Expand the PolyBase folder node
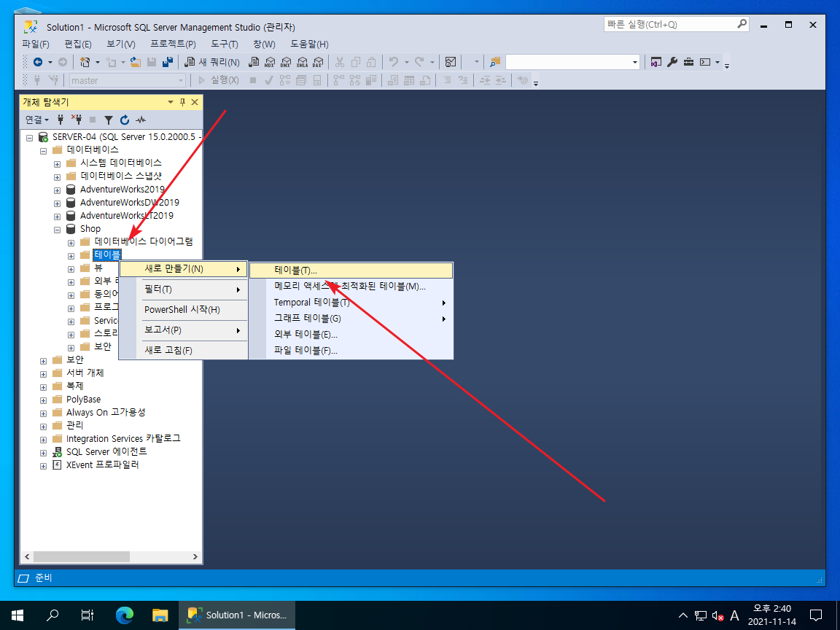The width and height of the screenshot is (840, 630). 44,401
